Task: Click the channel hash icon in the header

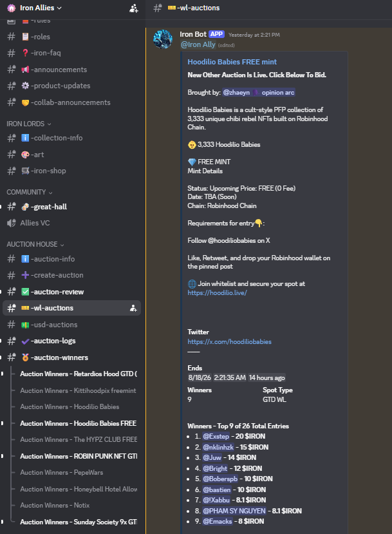Action: [x=157, y=8]
